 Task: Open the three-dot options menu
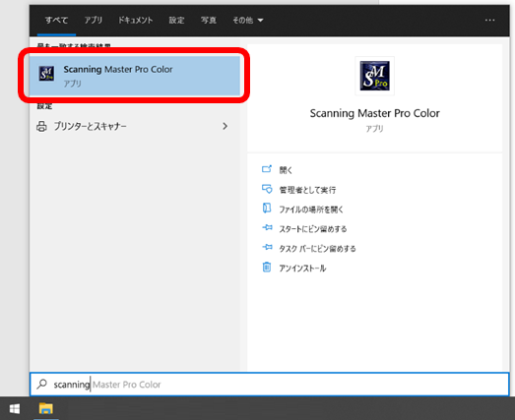(489, 21)
